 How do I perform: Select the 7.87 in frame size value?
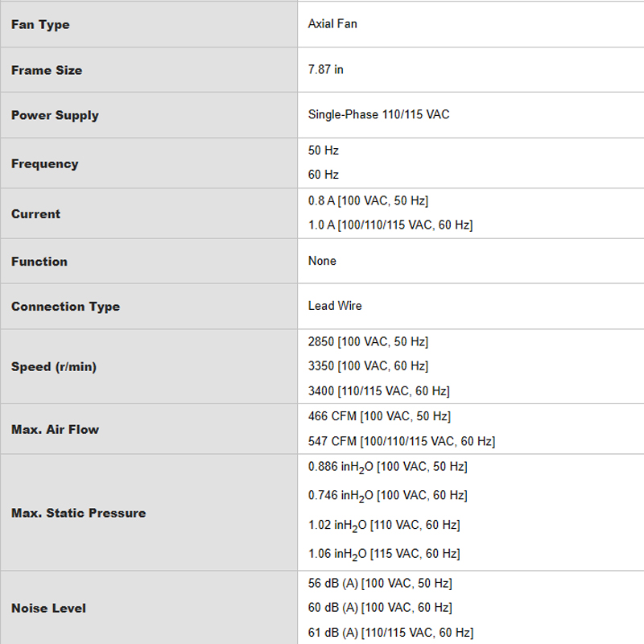click(326, 69)
